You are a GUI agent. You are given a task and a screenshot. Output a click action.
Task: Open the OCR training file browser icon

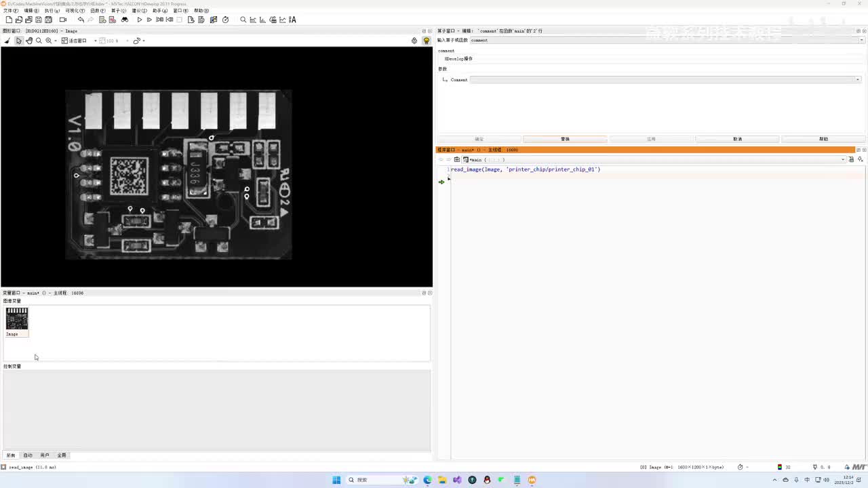(x=293, y=20)
